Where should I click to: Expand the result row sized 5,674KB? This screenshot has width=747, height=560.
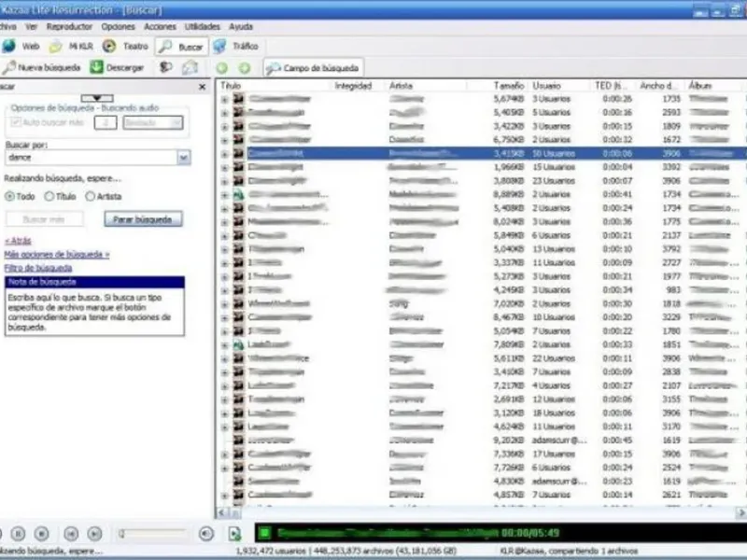pyautogui.click(x=224, y=100)
